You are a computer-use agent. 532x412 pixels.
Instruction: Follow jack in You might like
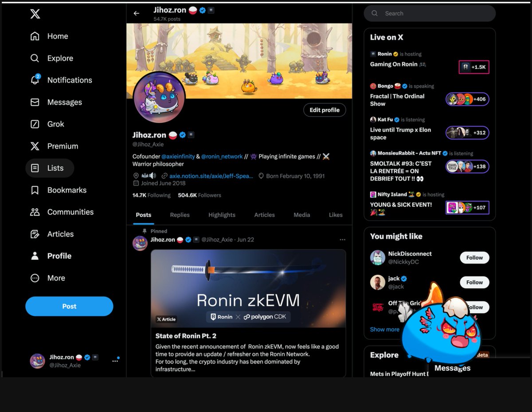pyautogui.click(x=474, y=282)
